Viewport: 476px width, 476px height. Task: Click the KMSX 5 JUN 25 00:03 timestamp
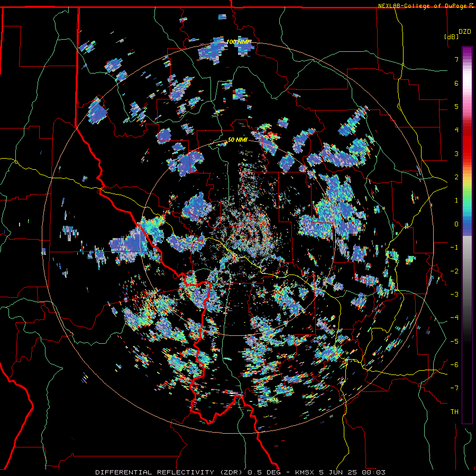pos(341,472)
